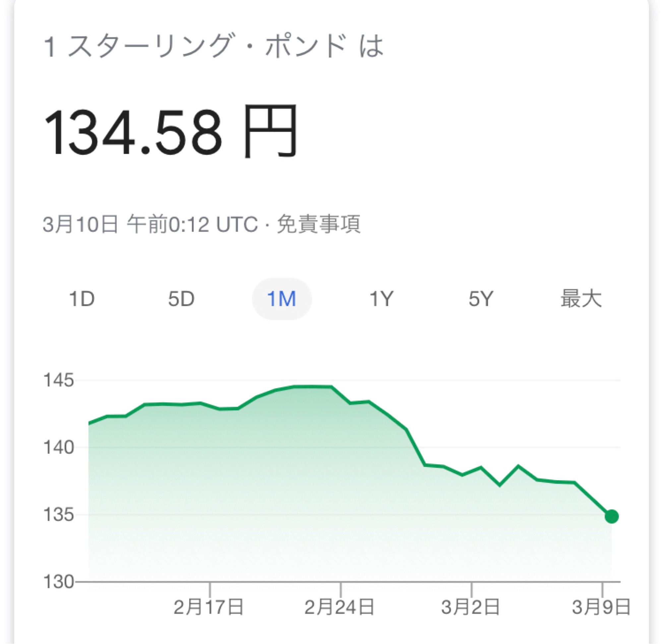663x644 pixels.
Task: Open the 最大 maximum range tab
Action: 581,299
